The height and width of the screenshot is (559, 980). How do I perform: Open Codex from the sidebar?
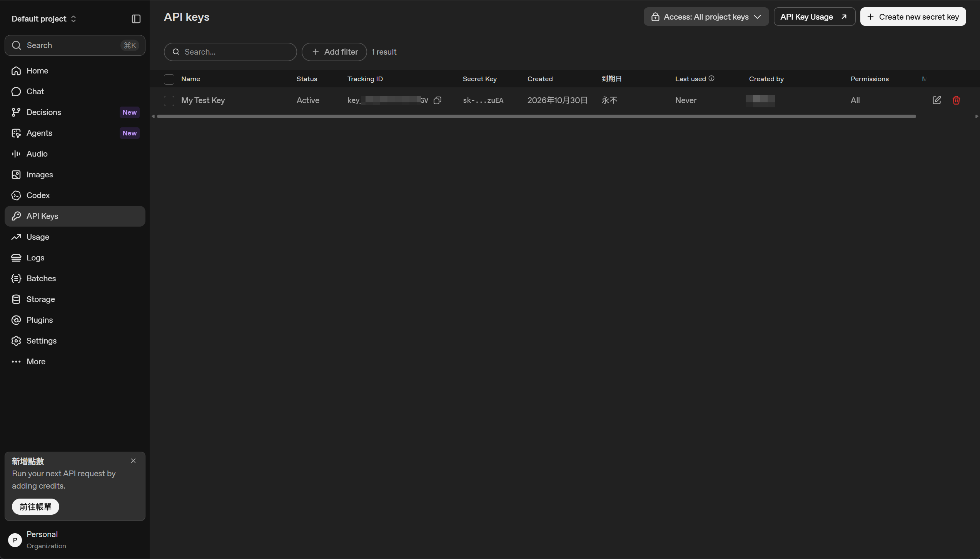pos(75,195)
